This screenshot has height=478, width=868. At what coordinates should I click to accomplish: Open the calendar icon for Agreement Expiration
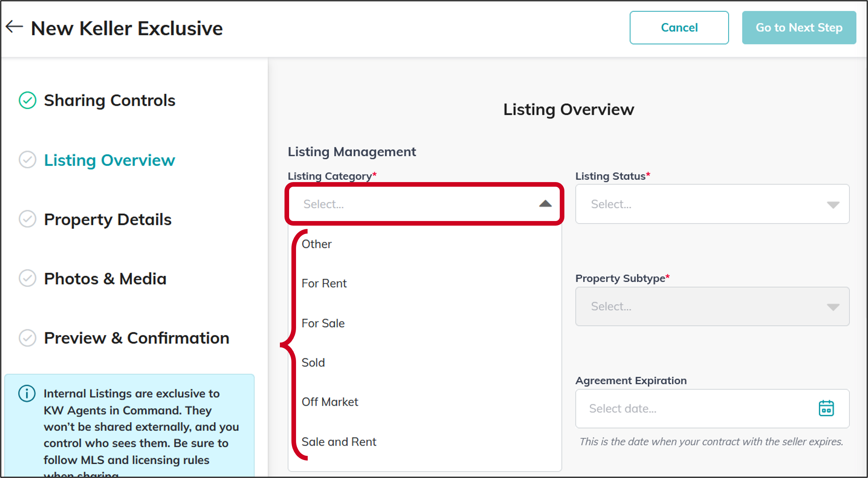[826, 408]
